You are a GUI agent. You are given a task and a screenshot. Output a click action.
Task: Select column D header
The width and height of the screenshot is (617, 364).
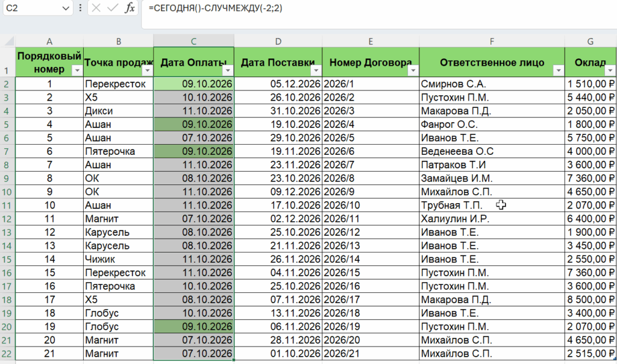(278, 41)
